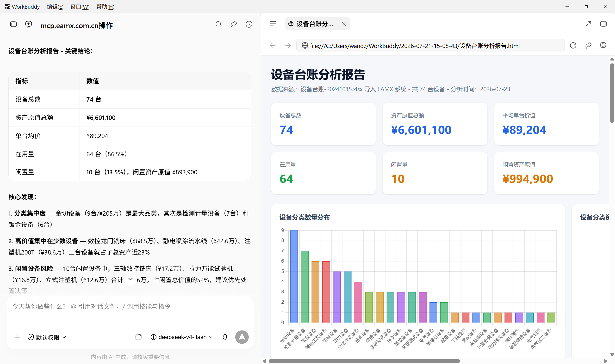Select the 设备总数 74 card
Viewport: 615px width, 364px height.
(x=323, y=124)
